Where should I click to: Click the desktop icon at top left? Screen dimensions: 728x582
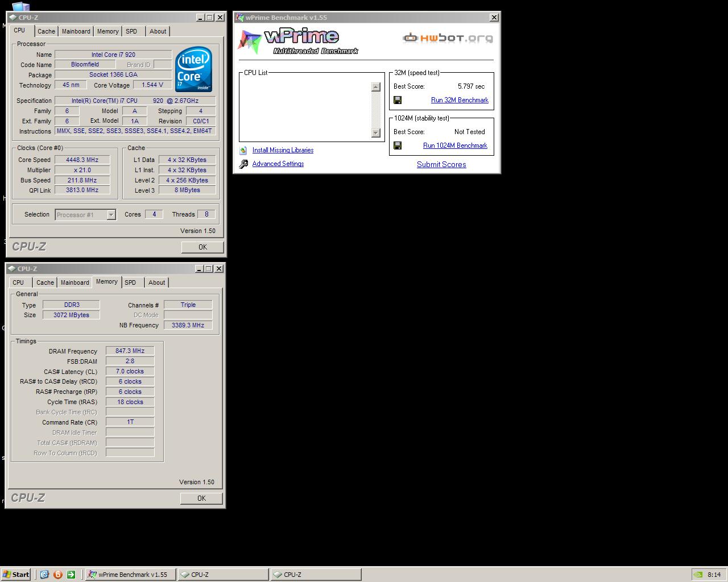point(20,7)
